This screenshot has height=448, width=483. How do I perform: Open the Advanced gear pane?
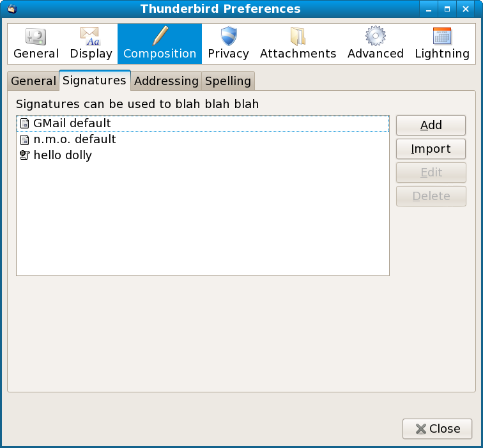[x=376, y=43]
